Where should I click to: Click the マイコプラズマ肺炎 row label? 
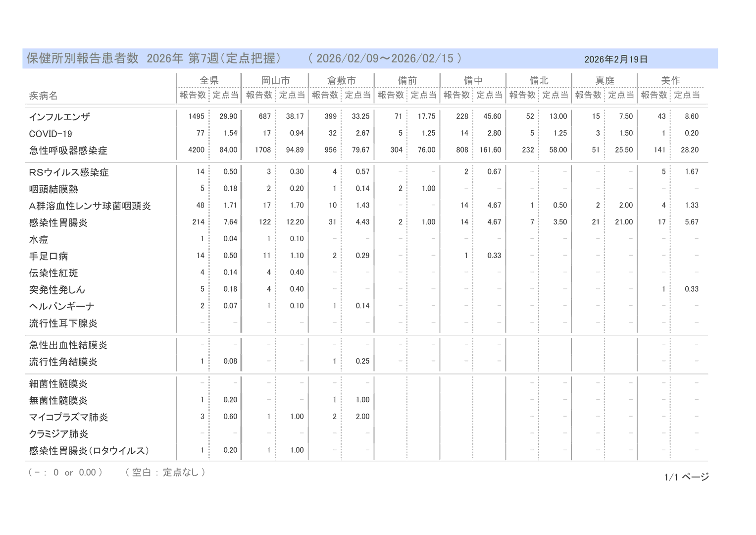point(68,417)
